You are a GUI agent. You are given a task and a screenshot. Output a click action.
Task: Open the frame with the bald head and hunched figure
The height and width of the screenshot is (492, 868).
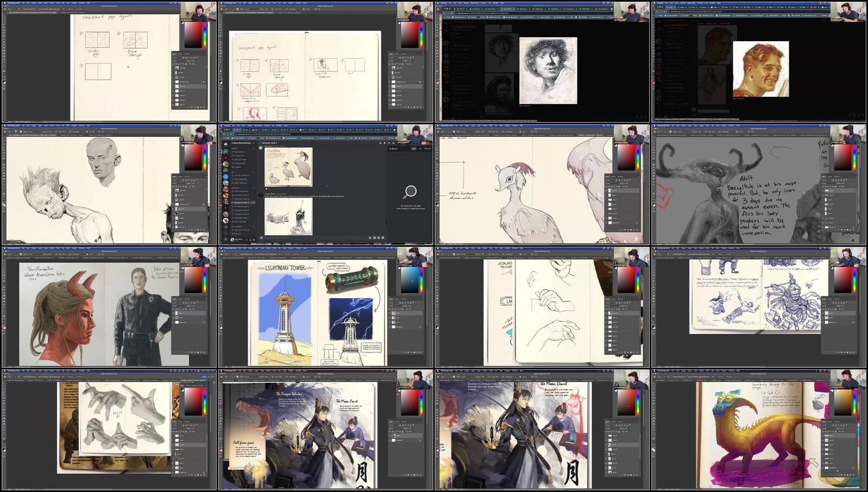point(109,185)
